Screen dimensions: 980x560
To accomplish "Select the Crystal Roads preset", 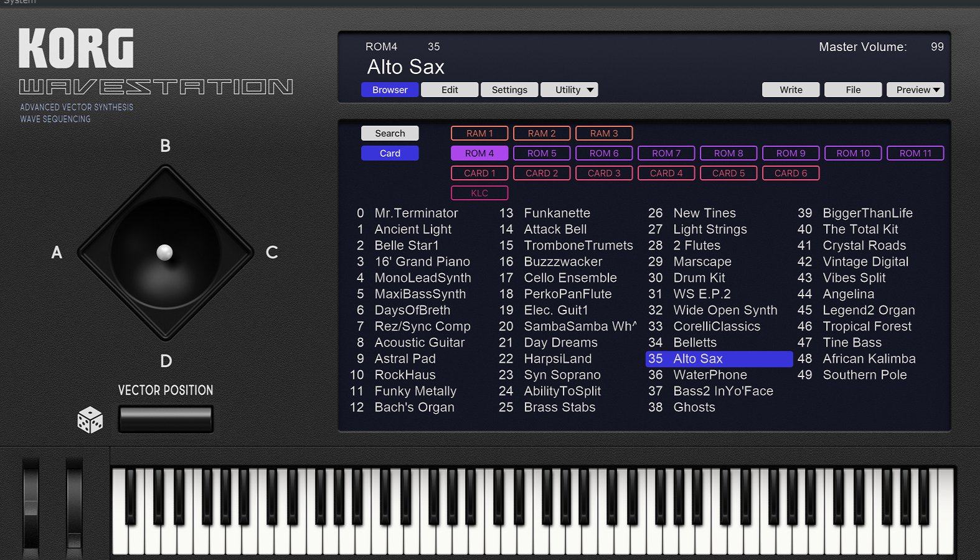I will [x=864, y=245].
